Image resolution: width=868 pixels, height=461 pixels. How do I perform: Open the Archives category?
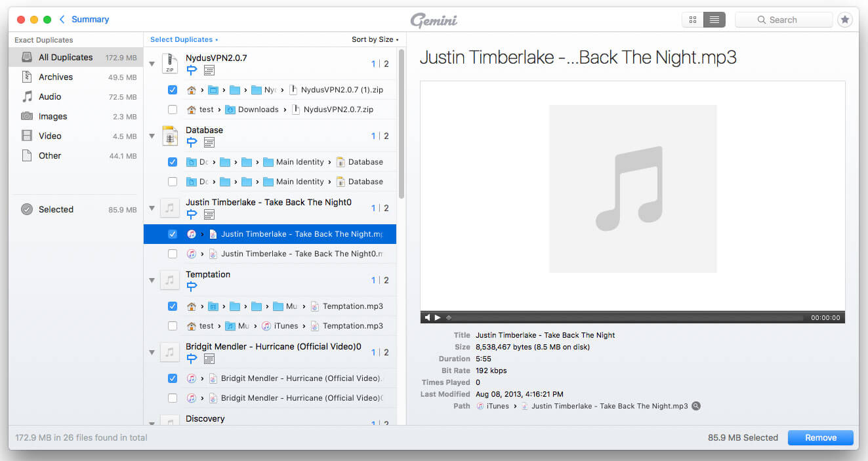pos(76,77)
